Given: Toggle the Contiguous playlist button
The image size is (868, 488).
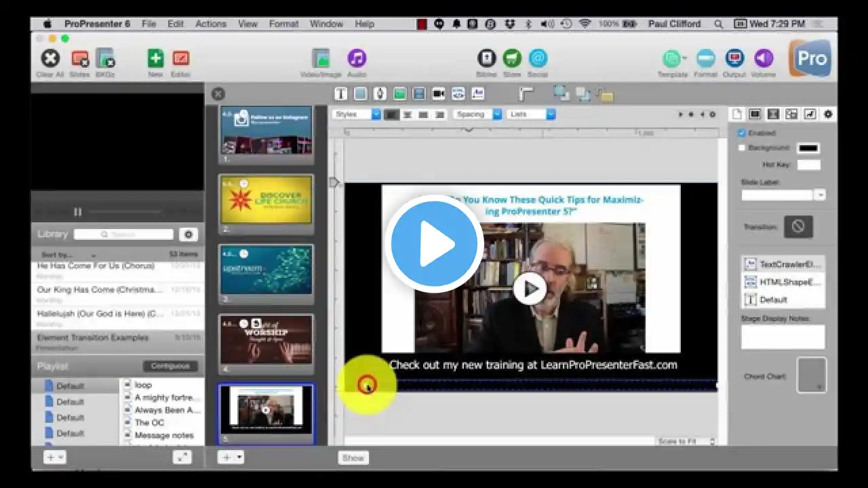Looking at the screenshot, I should (170, 366).
